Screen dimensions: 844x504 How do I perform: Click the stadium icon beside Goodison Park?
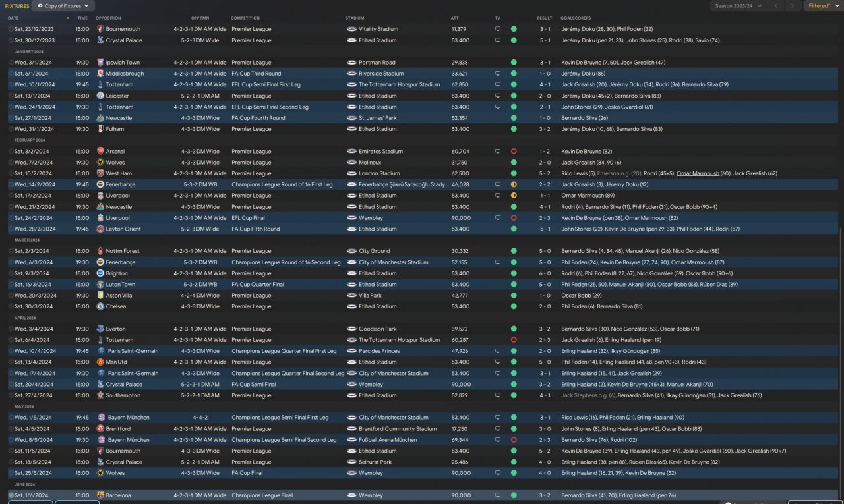pos(351,329)
